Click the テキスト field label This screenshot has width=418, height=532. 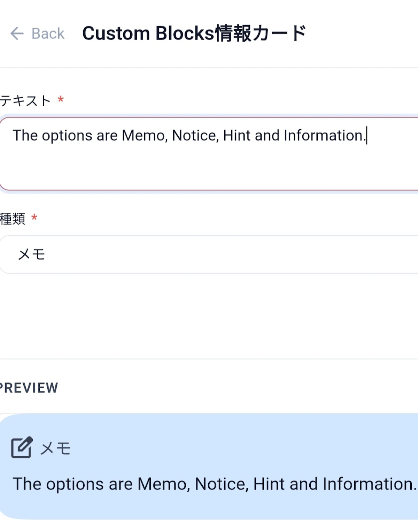click(25, 101)
